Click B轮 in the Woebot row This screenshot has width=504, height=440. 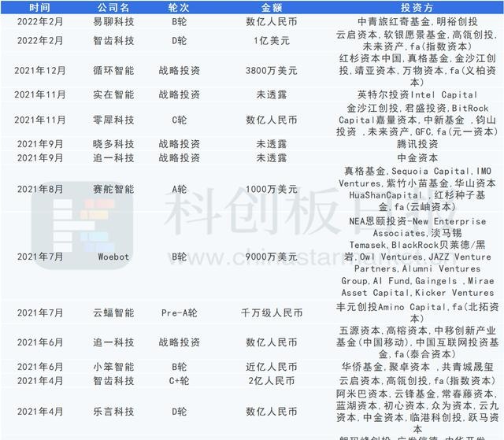[x=179, y=257]
